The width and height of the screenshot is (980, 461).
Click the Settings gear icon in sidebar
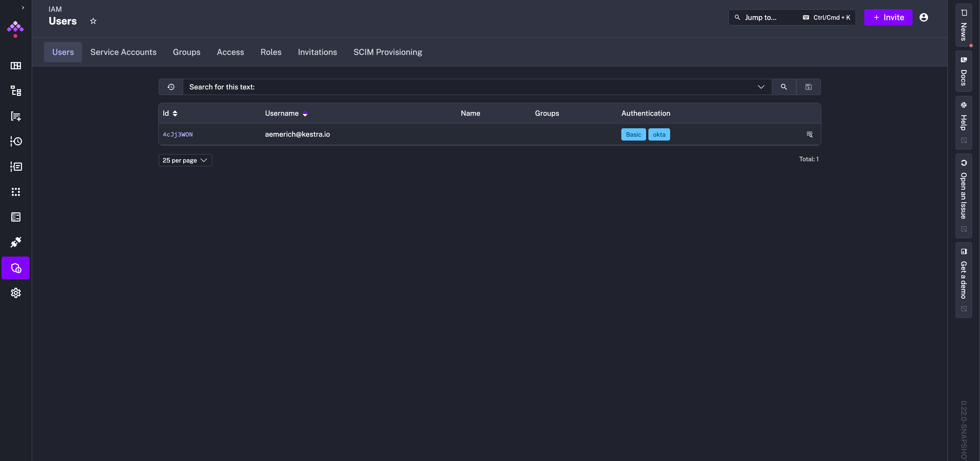[x=16, y=293]
